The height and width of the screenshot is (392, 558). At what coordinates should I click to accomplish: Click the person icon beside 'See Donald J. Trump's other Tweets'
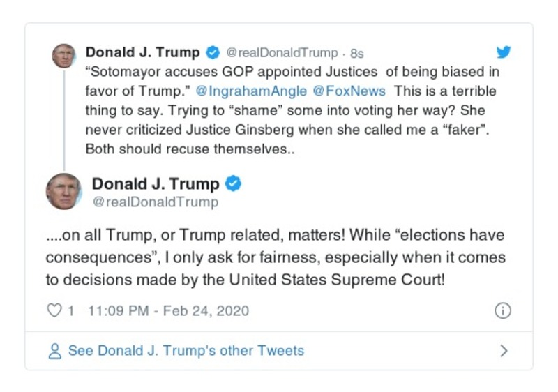54,351
